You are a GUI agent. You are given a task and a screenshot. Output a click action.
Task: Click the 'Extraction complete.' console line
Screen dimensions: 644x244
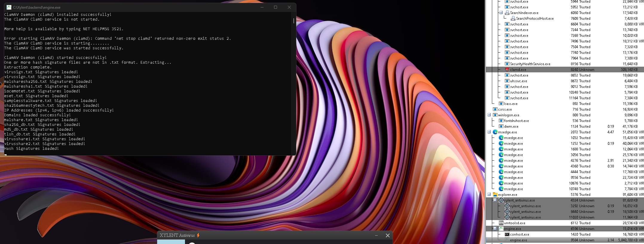tap(28, 67)
